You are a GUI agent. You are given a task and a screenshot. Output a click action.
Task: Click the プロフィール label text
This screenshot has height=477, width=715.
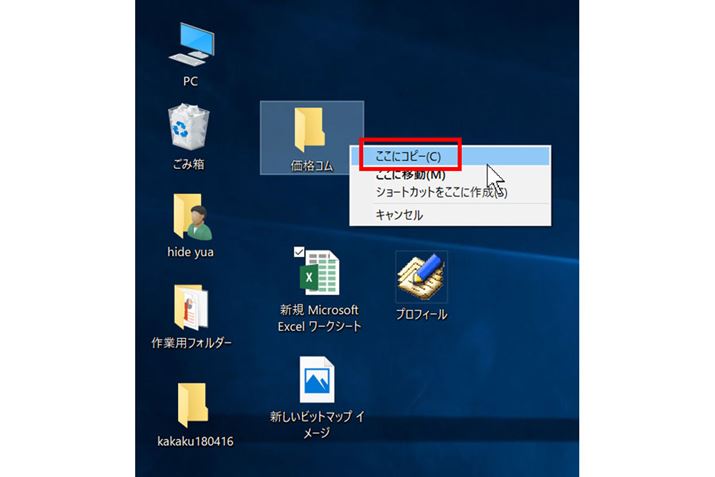point(421,314)
